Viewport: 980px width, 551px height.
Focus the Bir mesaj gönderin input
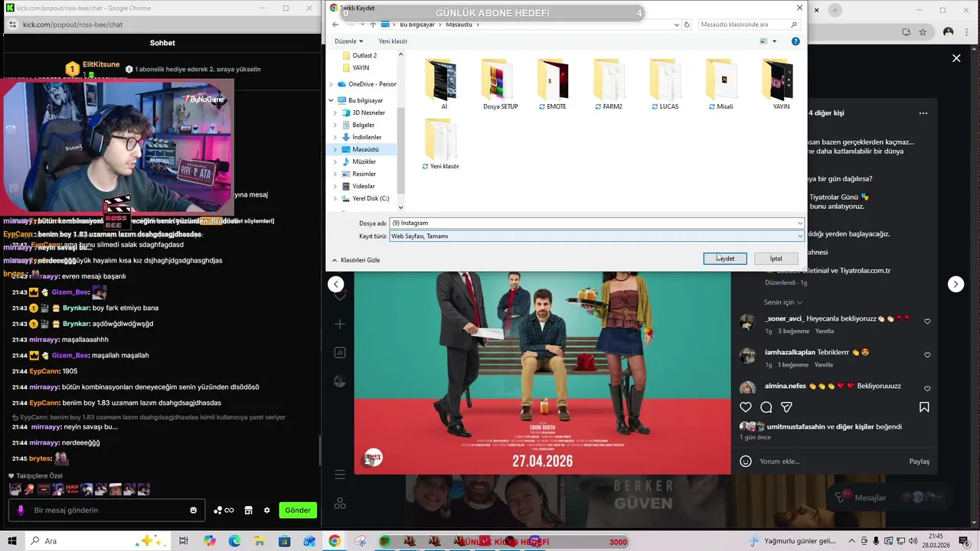coord(107,510)
